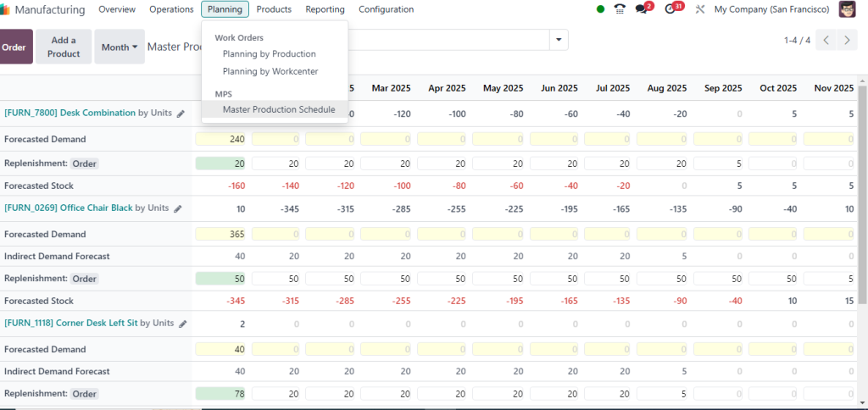Open [FURN_0269] Office Chair Black link

tap(69, 208)
